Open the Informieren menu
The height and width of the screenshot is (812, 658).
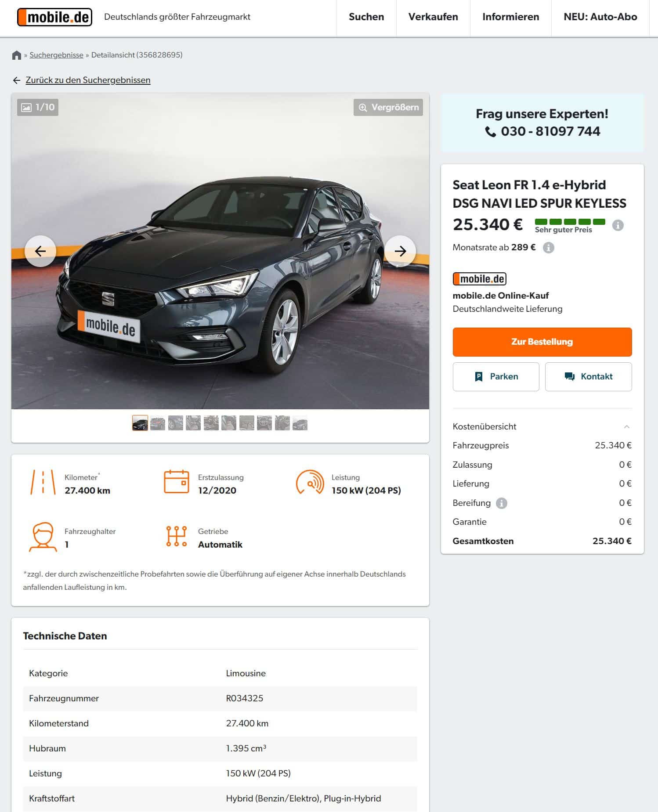point(510,17)
